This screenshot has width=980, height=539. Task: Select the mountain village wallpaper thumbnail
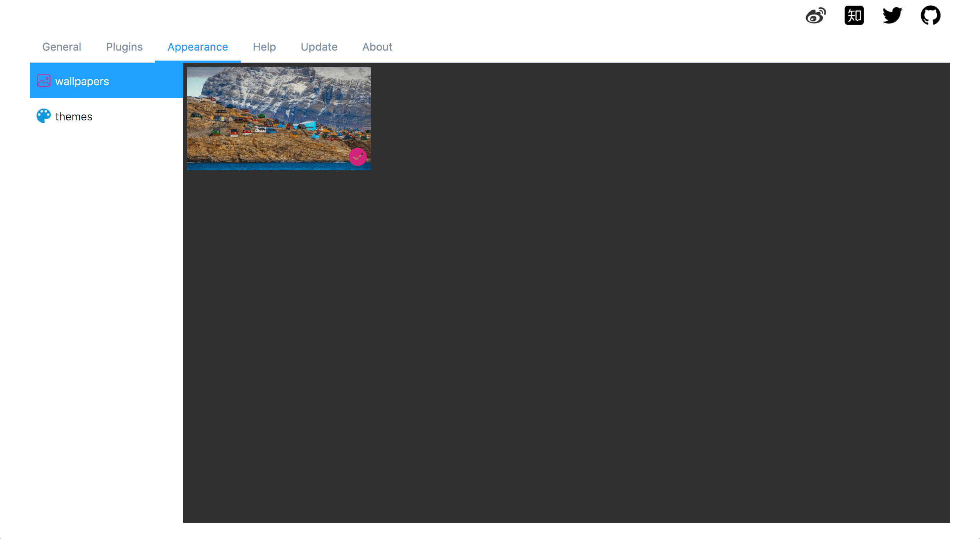tap(279, 118)
